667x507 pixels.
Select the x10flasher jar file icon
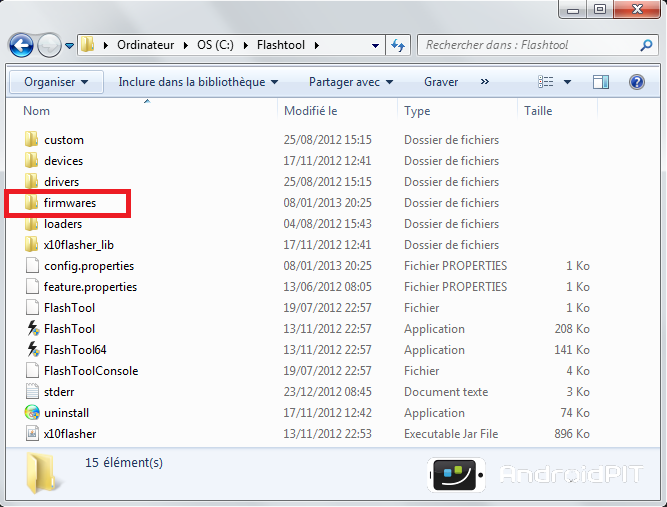click(32, 433)
